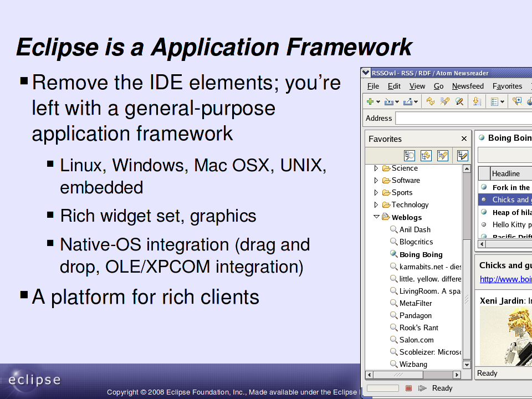Image resolution: width=532 pixels, height=399 pixels.
Task: Select the karmabits.net feed
Action: click(x=430, y=267)
